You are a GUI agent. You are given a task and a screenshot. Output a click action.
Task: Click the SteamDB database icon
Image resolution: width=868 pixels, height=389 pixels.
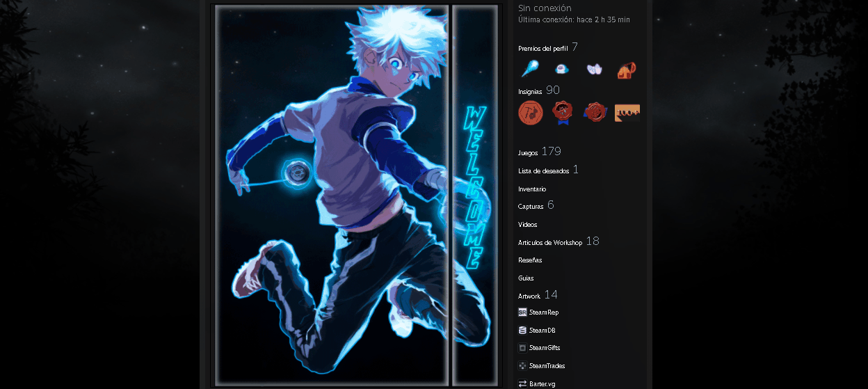click(x=522, y=331)
